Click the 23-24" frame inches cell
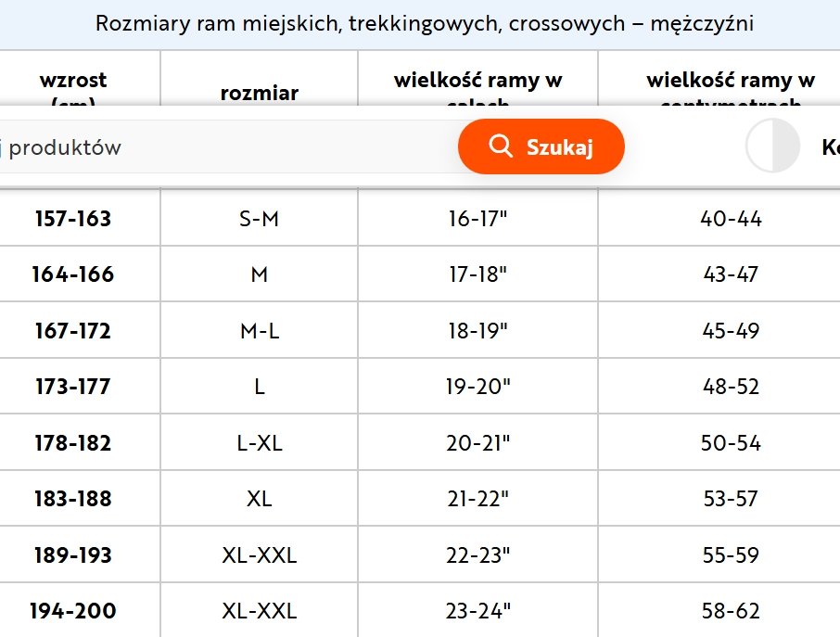This screenshot has height=637, width=840. (477, 611)
